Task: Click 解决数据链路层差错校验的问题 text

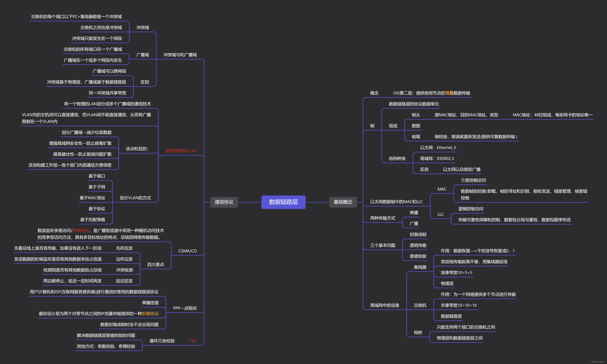Action: tap(106, 335)
